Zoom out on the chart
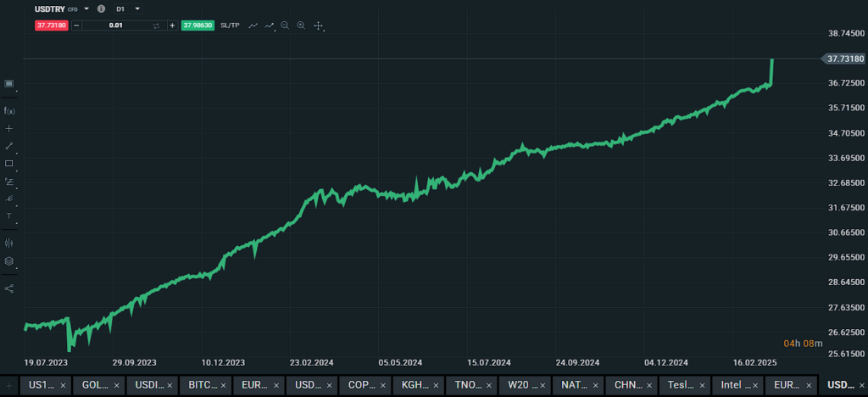868x397 pixels. 285,25
